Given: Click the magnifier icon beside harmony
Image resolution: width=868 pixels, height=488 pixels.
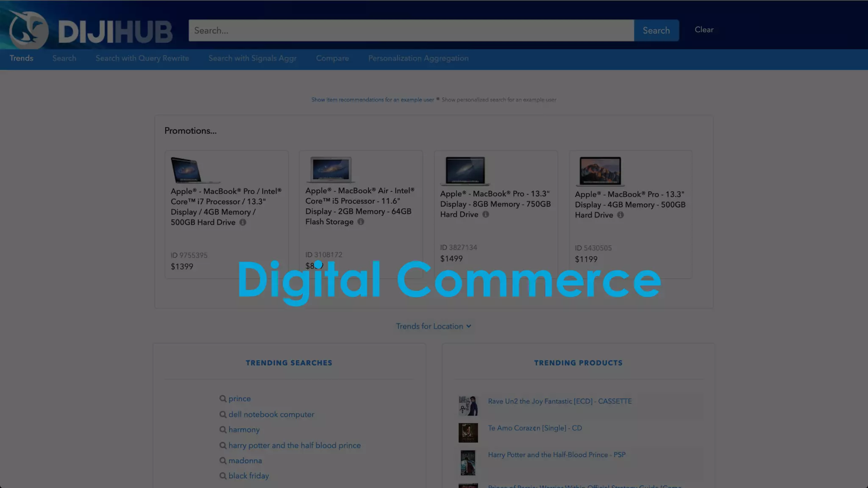Looking at the screenshot, I should [x=223, y=430].
